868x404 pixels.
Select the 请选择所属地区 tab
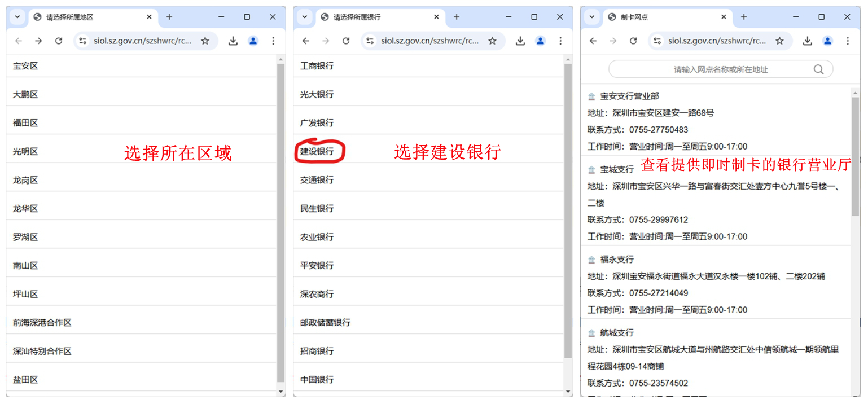(93, 17)
